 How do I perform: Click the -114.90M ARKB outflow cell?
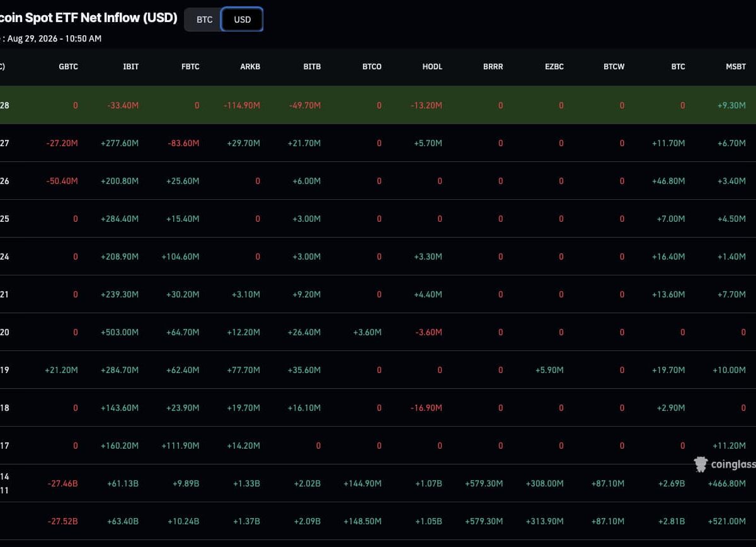[242, 105]
